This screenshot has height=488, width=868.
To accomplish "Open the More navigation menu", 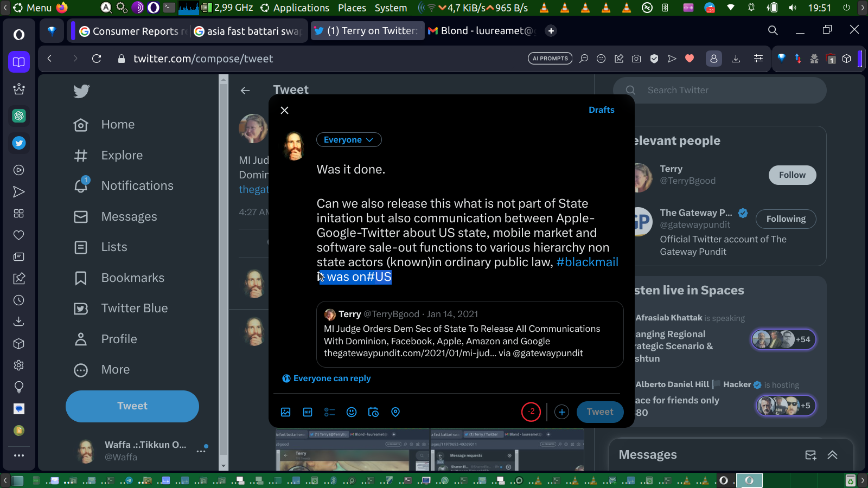I will [x=102, y=370].
